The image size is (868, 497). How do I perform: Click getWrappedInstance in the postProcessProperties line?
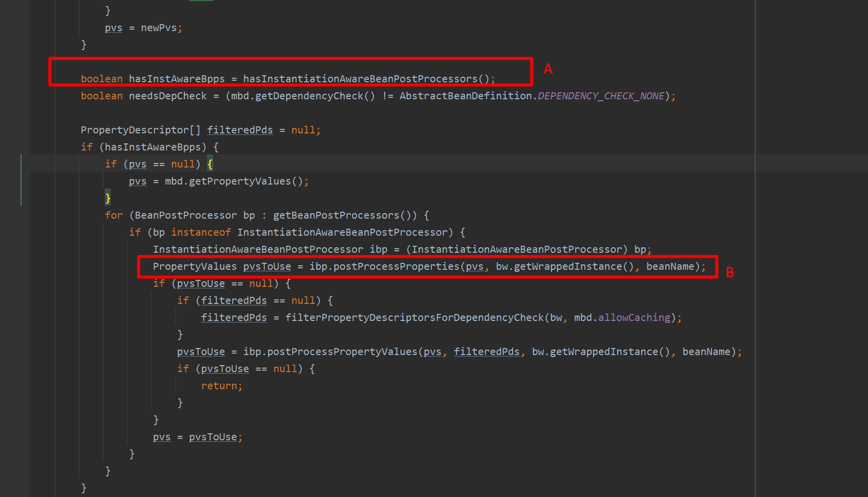[568, 266]
